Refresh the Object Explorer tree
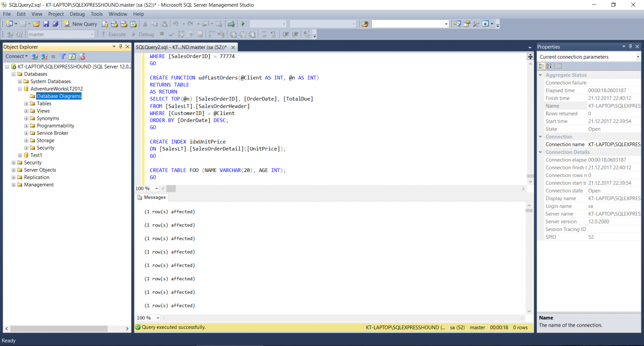Screen dimensions: 644x346 coord(72,56)
